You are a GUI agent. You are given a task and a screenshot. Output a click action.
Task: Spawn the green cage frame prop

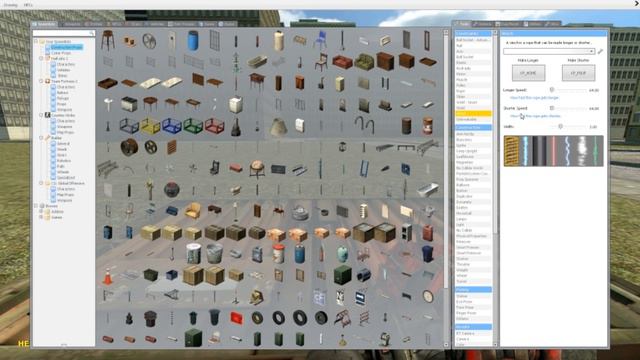pyautogui.click(x=193, y=126)
